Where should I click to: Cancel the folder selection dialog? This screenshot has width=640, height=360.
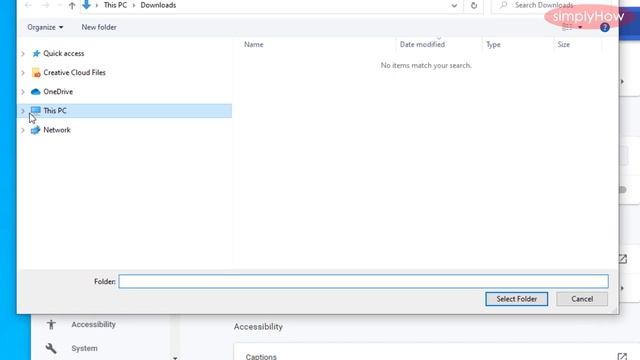[x=582, y=299]
